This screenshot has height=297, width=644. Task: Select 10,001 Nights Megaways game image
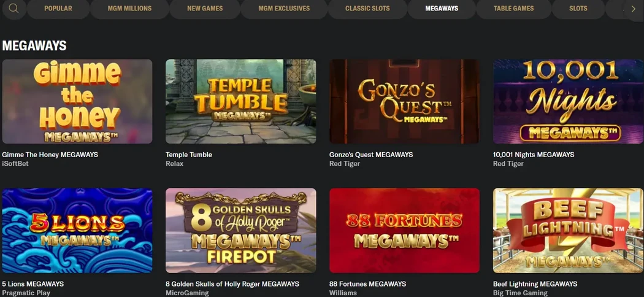pyautogui.click(x=569, y=101)
